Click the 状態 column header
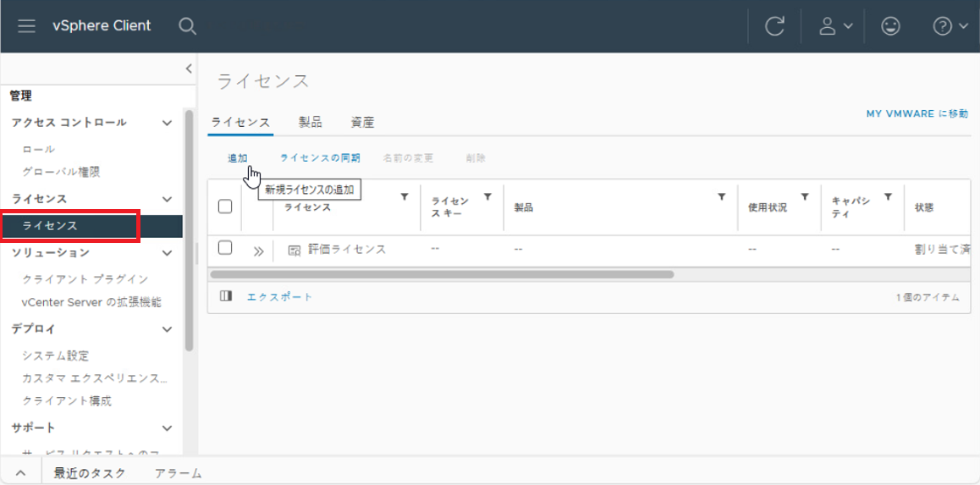 (x=924, y=207)
